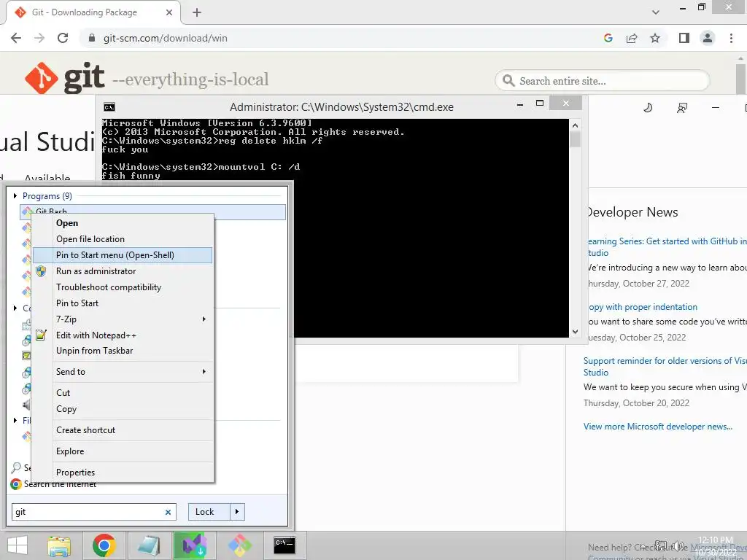Open Chrome from taskbar

pos(104,545)
